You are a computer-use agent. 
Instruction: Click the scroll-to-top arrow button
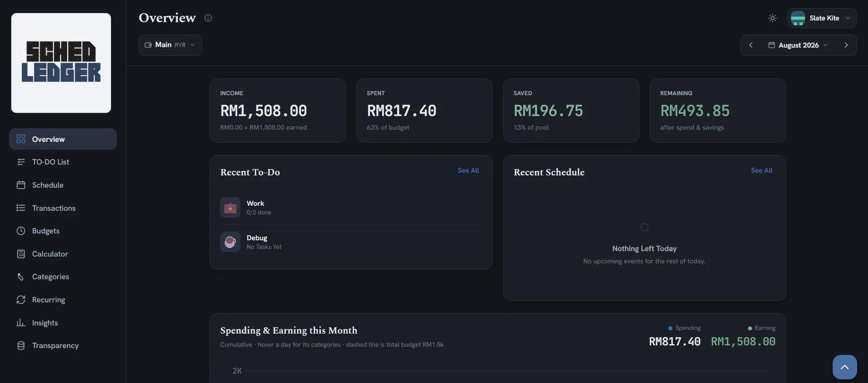coord(844,367)
